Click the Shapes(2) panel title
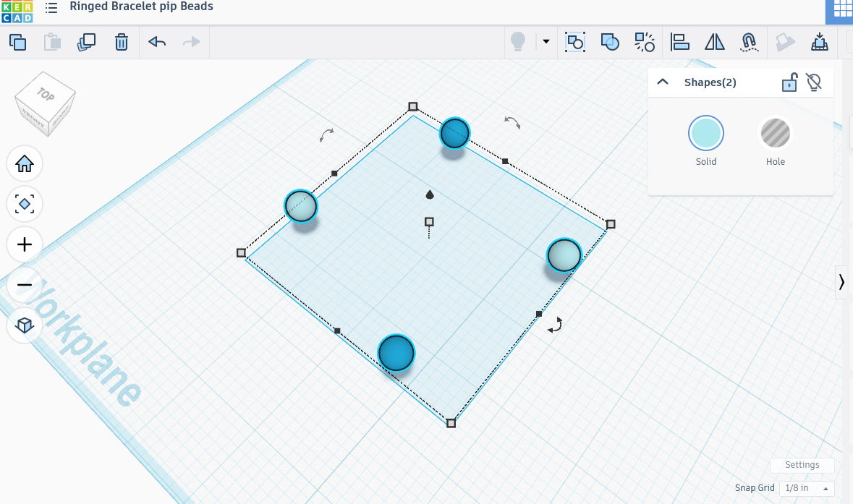 (x=710, y=82)
